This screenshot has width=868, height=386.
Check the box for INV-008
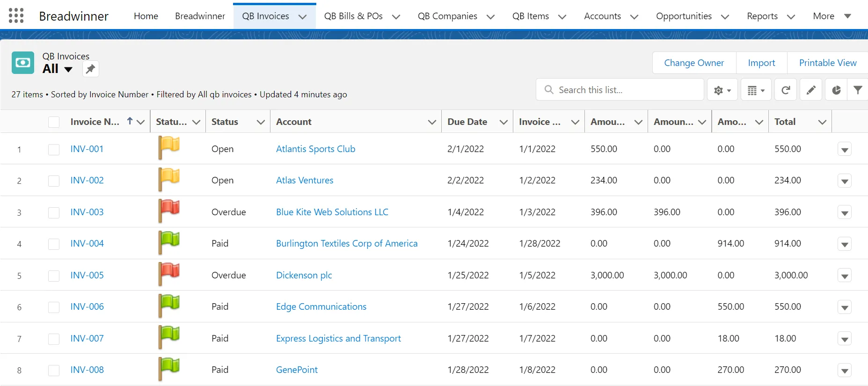[54, 370]
